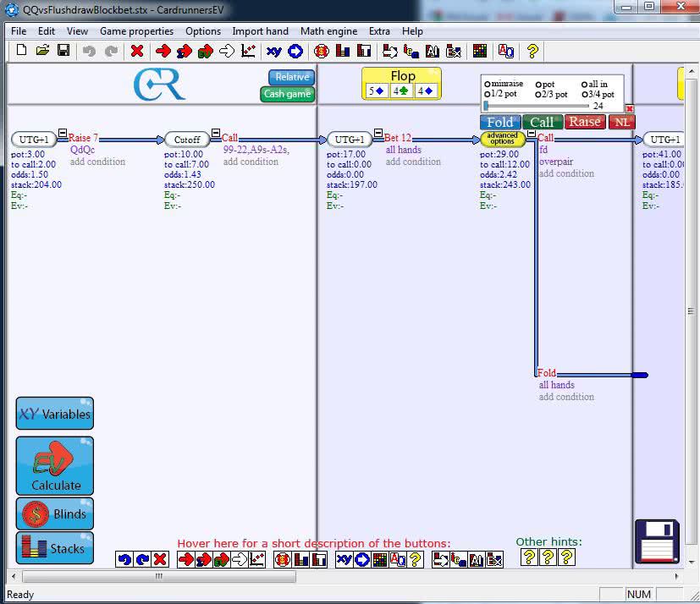Screen dimensions: 700x604
Task: Click the xy variables toolbar icon
Action: [273, 52]
